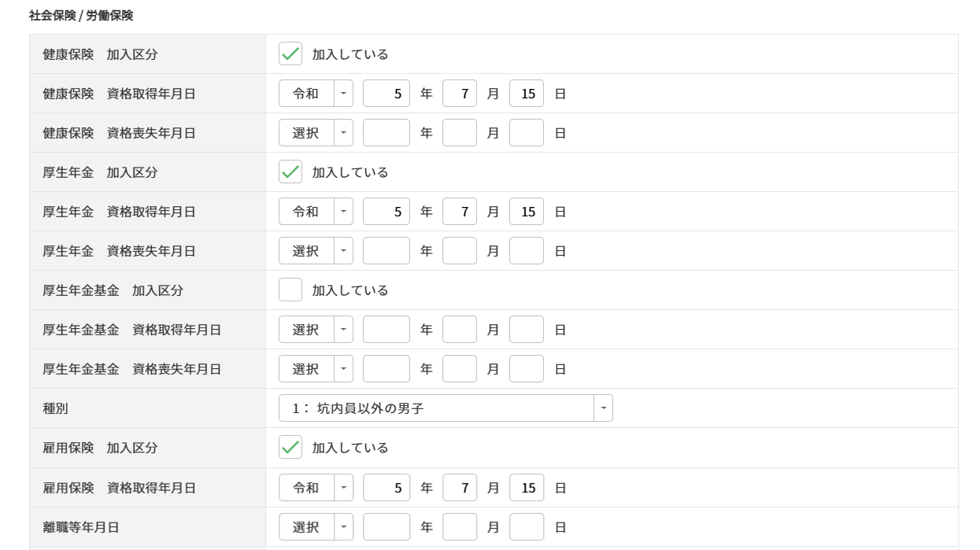
Task: Click day field of 雇用保険 資格取得年月日
Action: [x=527, y=488]
